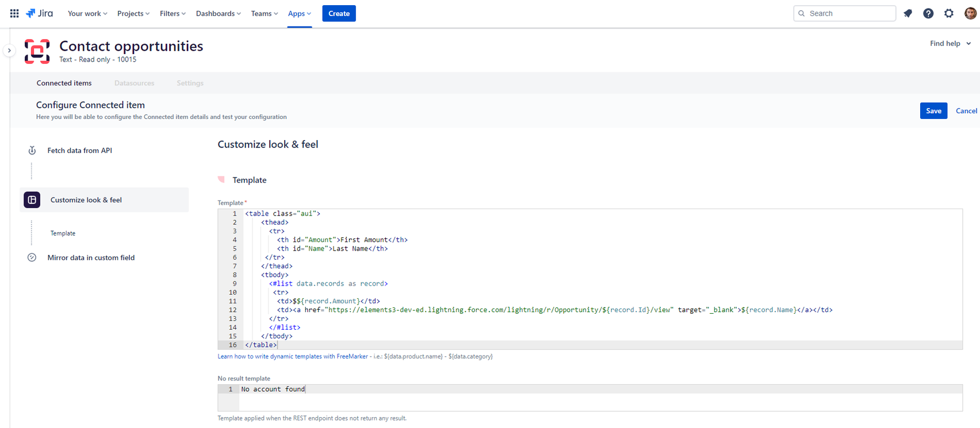This screenshot has height=428, width=980.
Task: Click the Mirror data in custom field icon
Action: (x=32, y=257)
